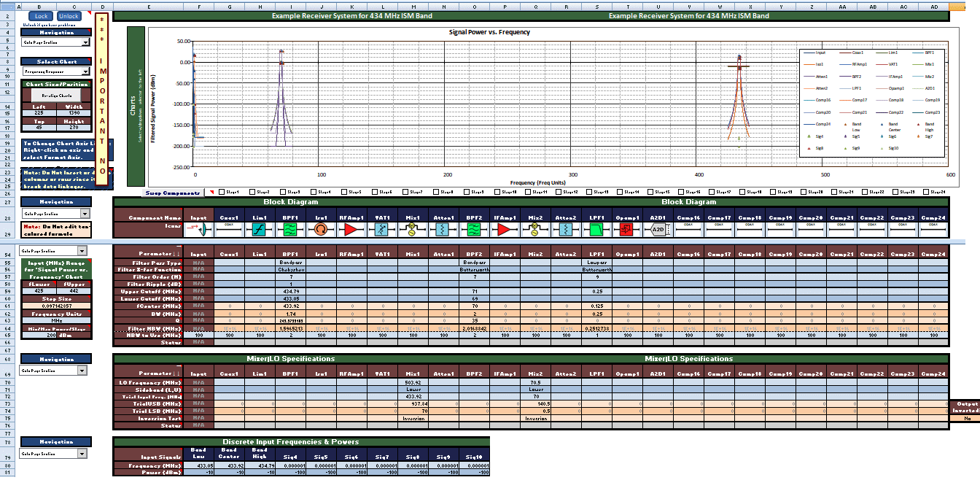The height and width of the screenshot is (480, 980).
Task: Select the Iso1 isolator icon
Action: click(x=321, y=230)
